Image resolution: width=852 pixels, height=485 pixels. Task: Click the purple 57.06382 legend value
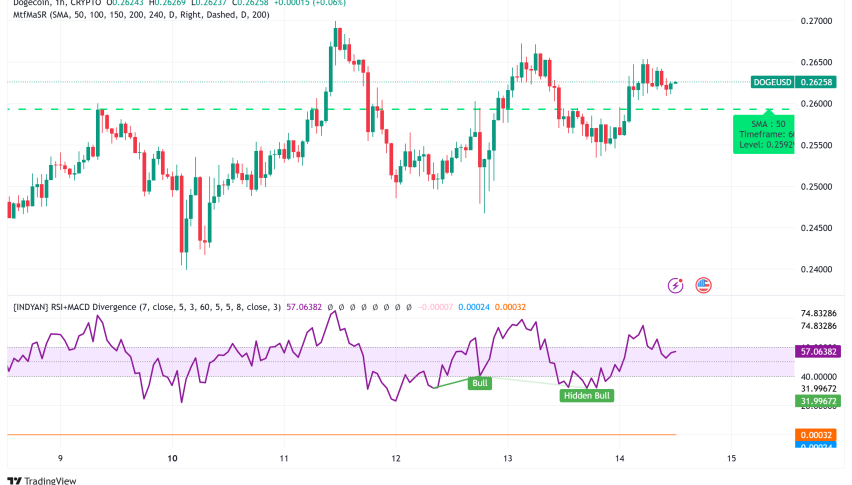pos(304,307)
